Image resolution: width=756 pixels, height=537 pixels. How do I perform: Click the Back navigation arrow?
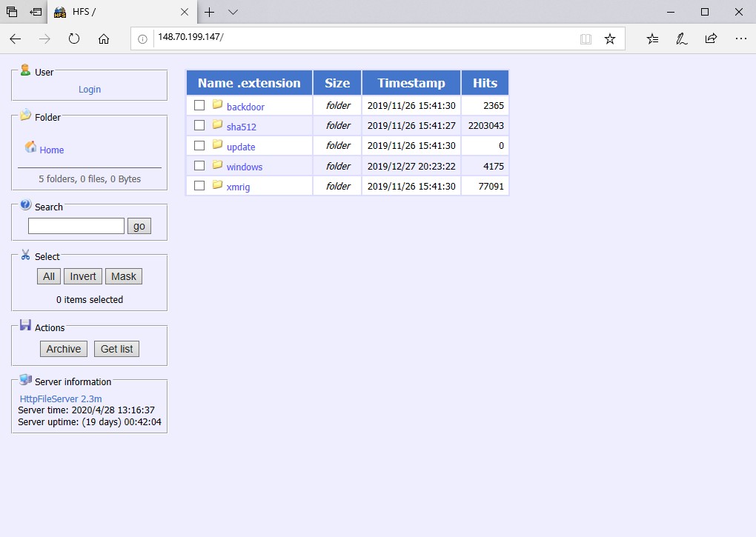[x=15, y=39]
